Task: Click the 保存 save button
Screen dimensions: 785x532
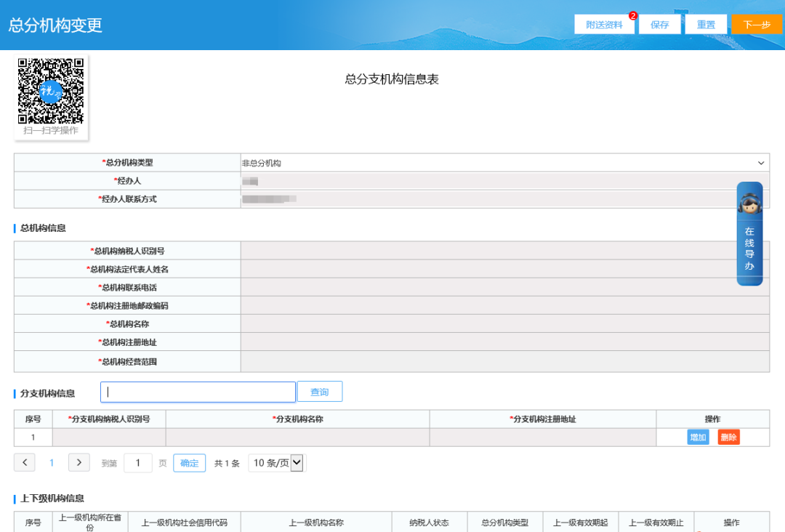Action: (660, 25)
